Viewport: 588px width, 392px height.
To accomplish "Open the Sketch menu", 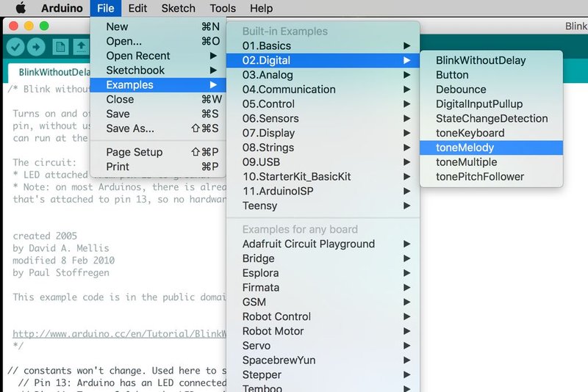I will [178, 8].
